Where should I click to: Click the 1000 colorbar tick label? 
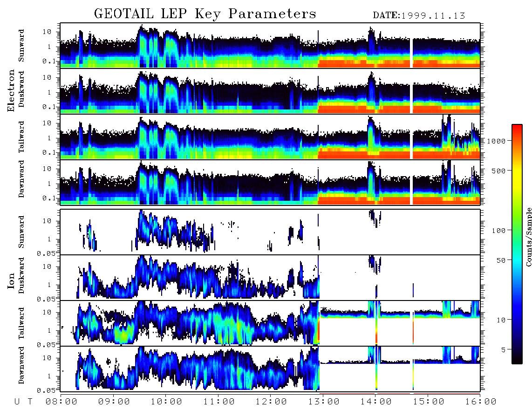coord(497,141)
